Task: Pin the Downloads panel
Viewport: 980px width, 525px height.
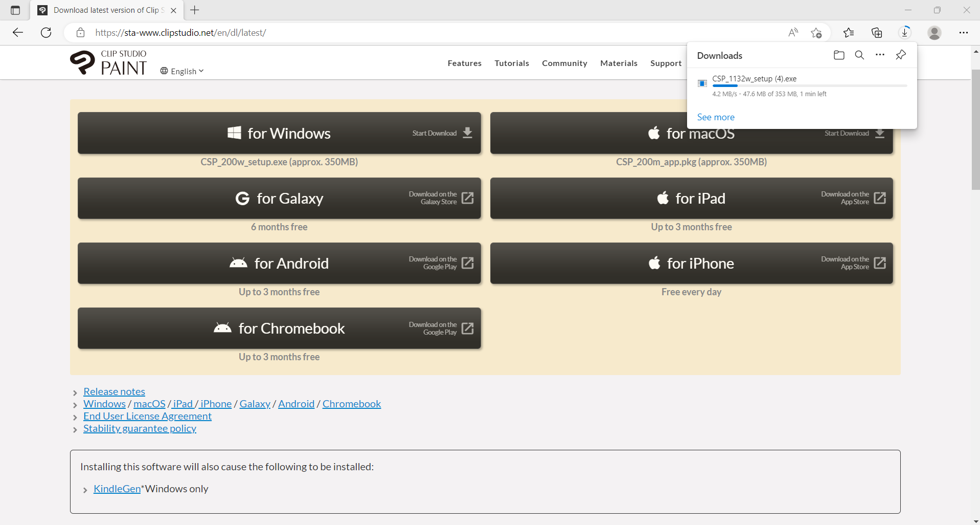Action: point(901,55)
